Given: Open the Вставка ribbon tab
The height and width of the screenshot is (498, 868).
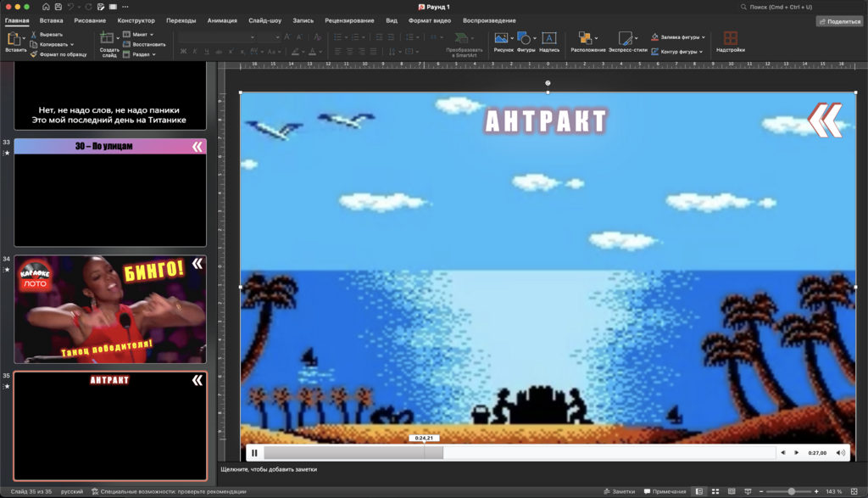Looking at the screenshot, I should coord(51,20).
